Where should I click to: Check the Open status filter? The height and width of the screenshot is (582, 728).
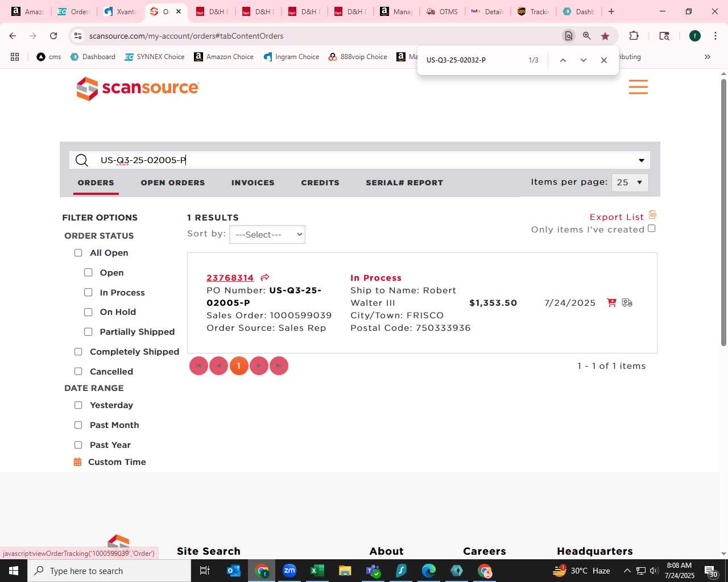click(88, 273)
